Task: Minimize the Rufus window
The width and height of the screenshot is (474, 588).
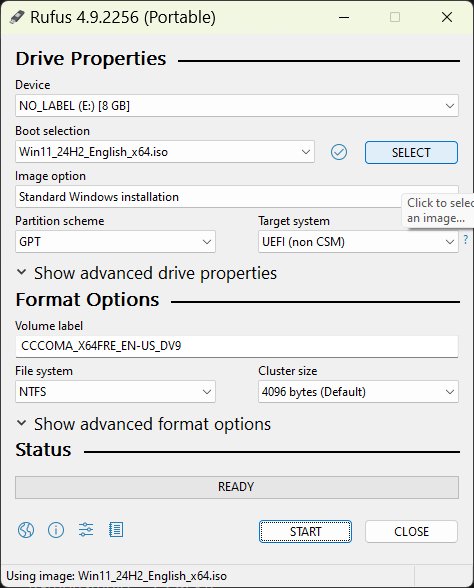Action: 344,17
